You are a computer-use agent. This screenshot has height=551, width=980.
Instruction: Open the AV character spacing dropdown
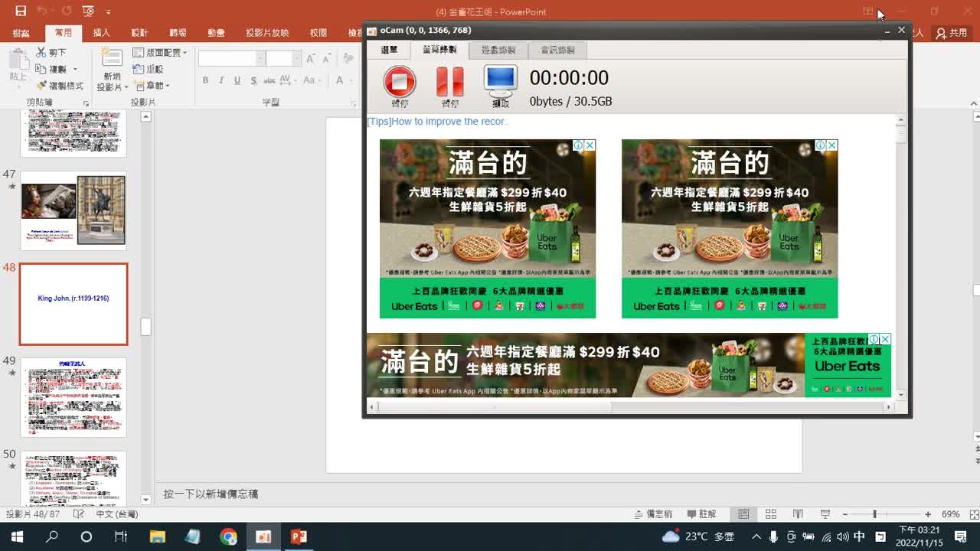pos(287,80)
